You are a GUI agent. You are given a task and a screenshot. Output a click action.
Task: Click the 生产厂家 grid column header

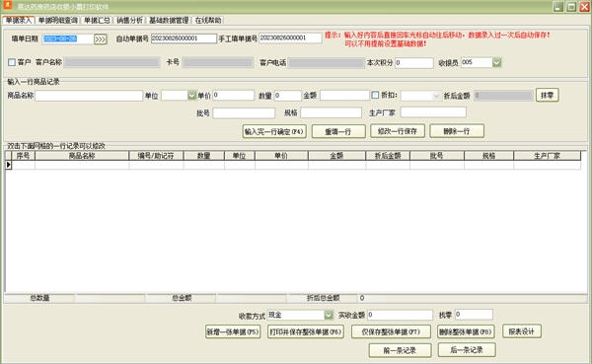pyautogui.click(x=547, y=156)
